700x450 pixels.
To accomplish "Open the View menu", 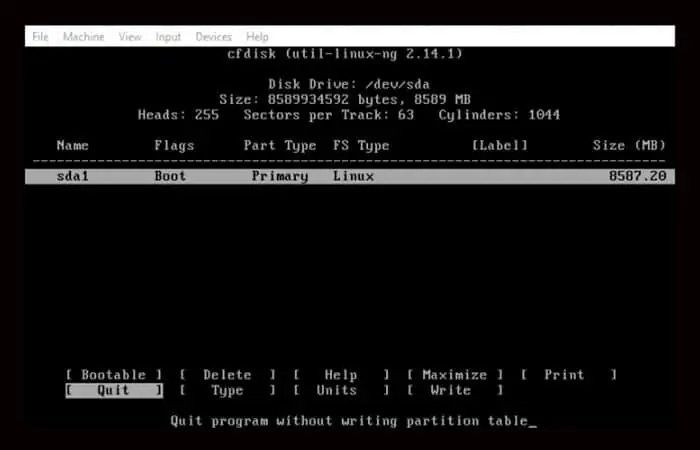I will 130,37.
